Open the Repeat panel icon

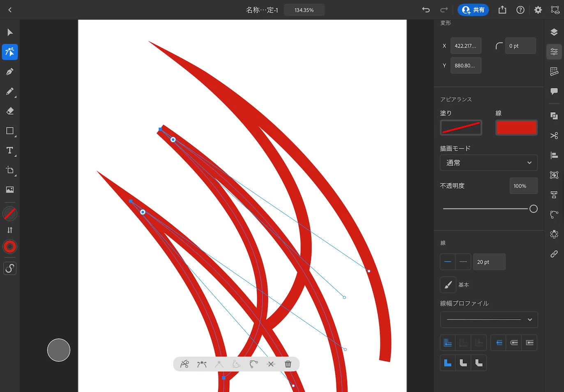(x=554, y=234)
